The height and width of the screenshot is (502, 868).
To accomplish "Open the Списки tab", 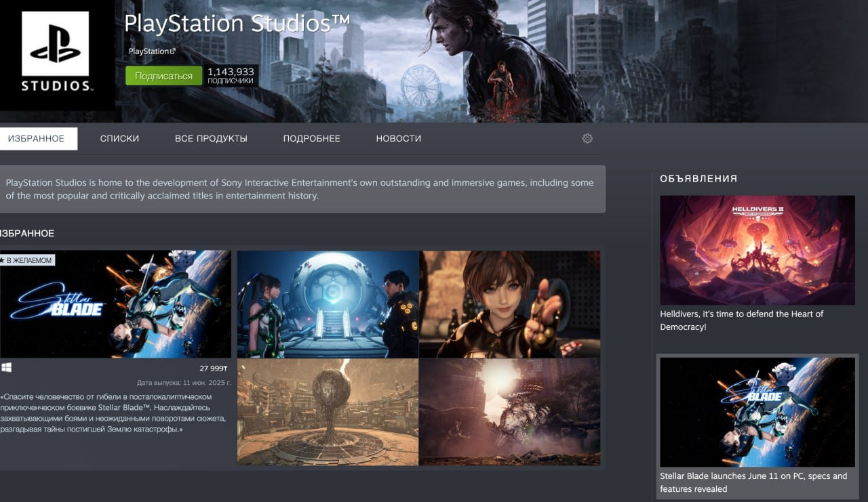I will (119, 138).
